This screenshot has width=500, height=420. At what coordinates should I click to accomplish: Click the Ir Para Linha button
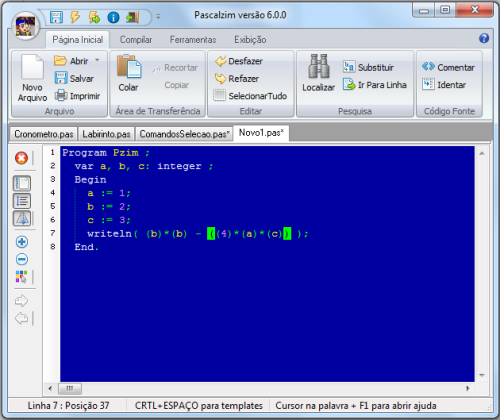(375, 85)
